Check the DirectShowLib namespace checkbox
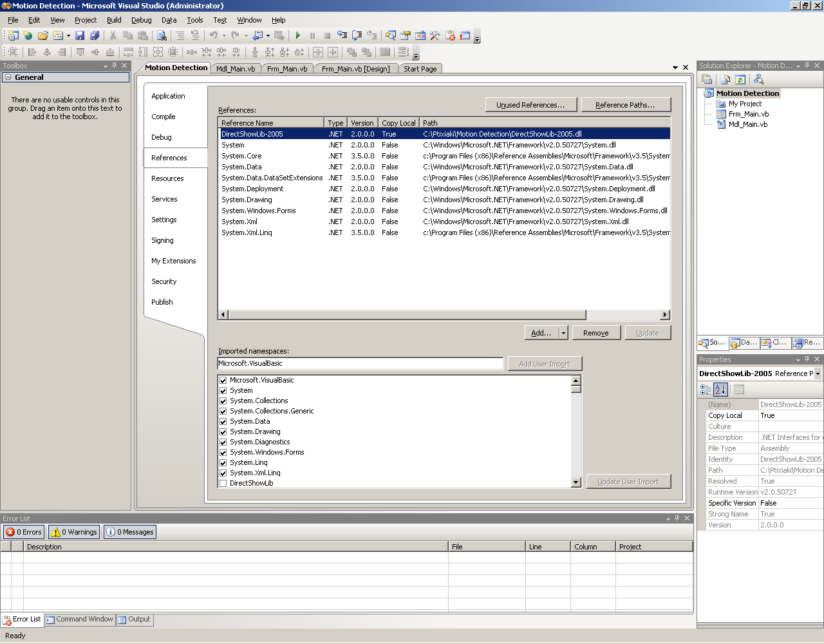 pyautogui.click(x=223, y=483)
